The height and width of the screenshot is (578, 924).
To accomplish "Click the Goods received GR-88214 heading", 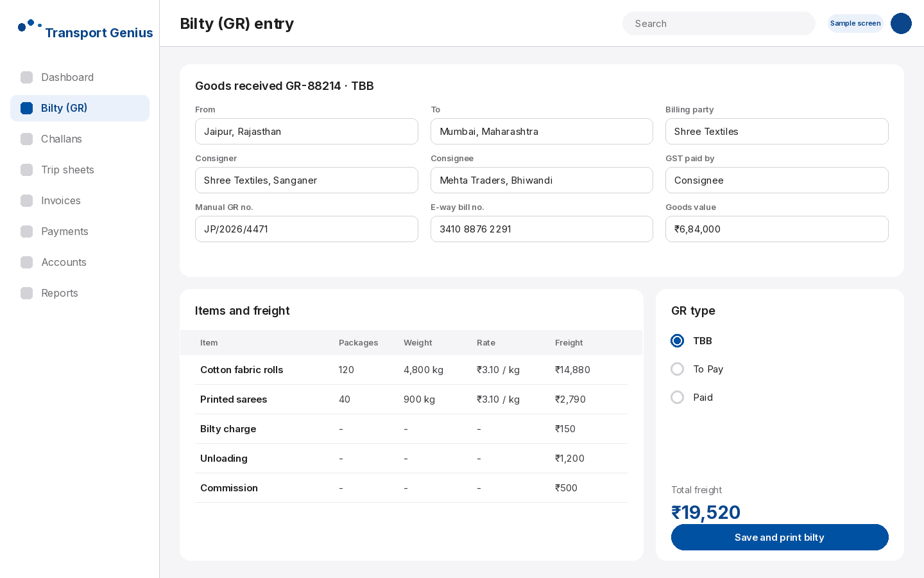I will click(284, 86).
